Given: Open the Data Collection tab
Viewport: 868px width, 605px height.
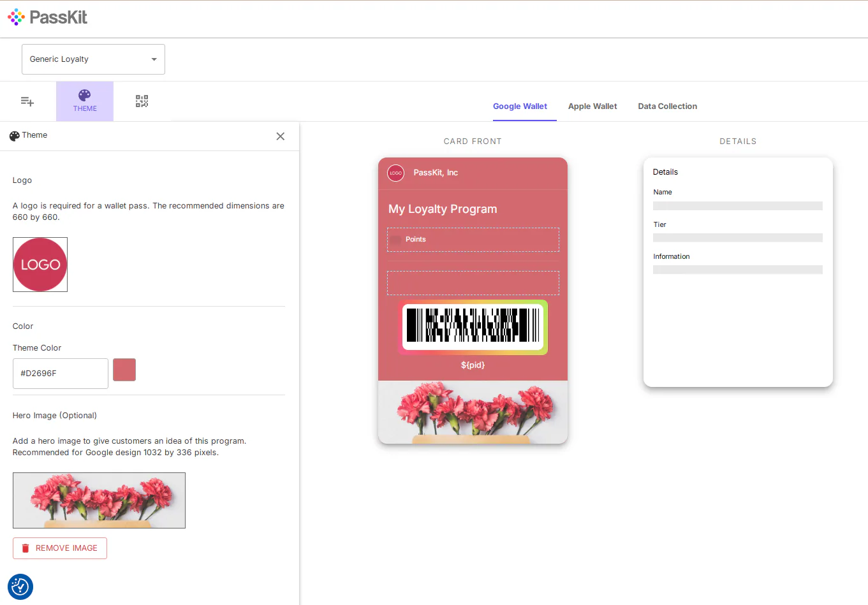Looking at the screenshot, I should [x=667, y=106].
